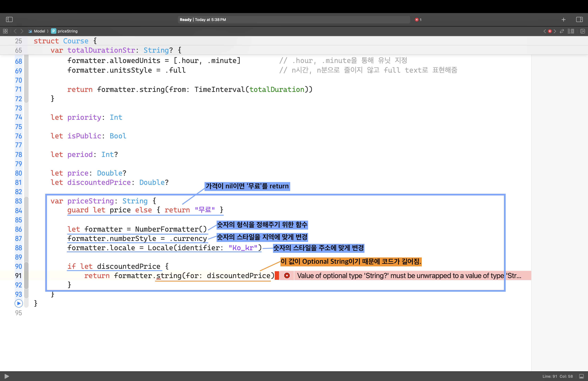Click the swap editor arrows icon
This screenshot has width=588, height=381.
click(x=562, y=31)
